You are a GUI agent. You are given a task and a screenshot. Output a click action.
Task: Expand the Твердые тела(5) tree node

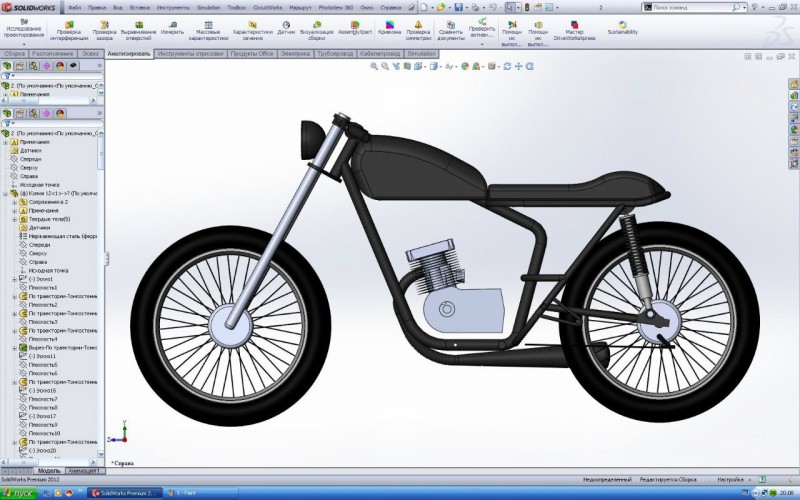(x=15, y=219)
